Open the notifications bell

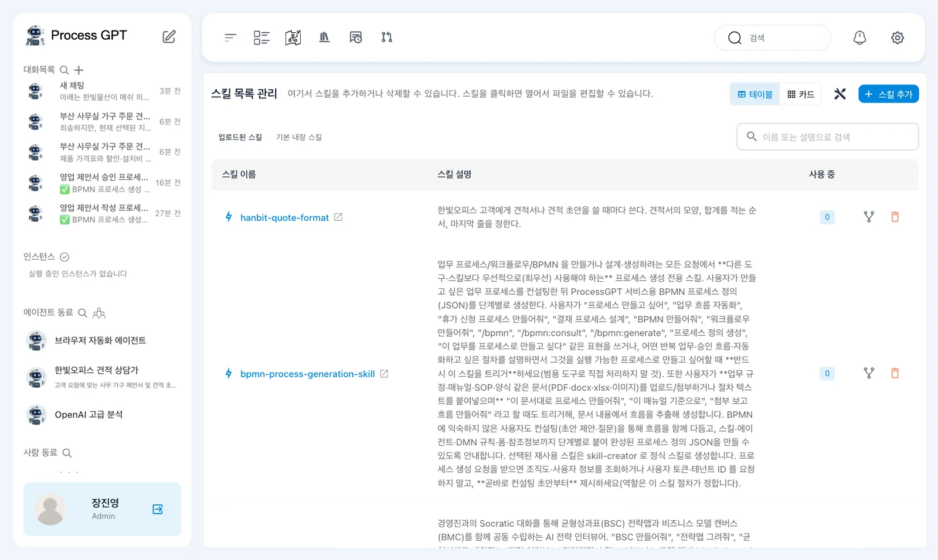tap(859, 37)
